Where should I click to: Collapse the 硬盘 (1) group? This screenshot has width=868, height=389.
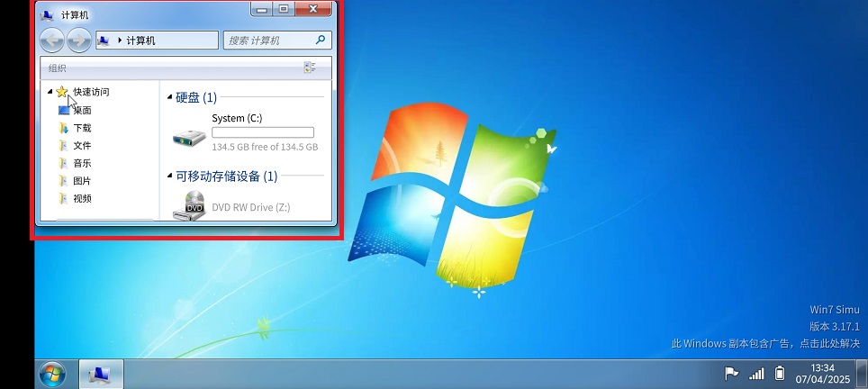tap(169, 98)
